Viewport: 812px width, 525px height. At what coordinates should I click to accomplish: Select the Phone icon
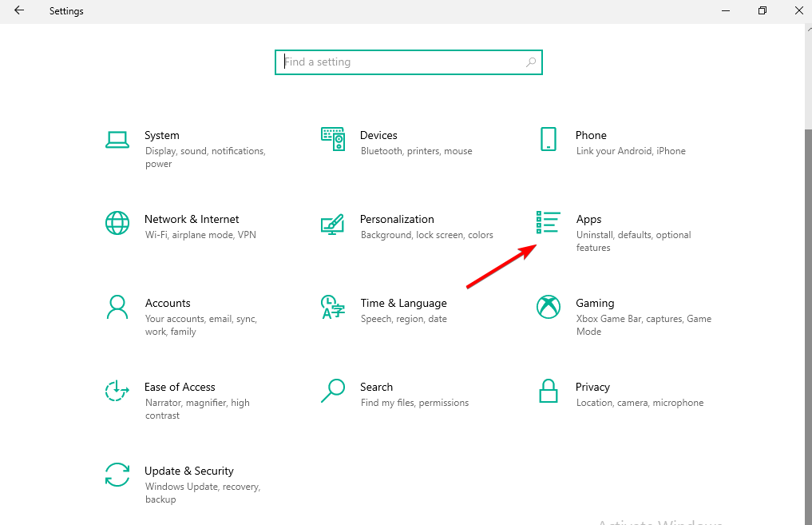click(x=548, y=139)
